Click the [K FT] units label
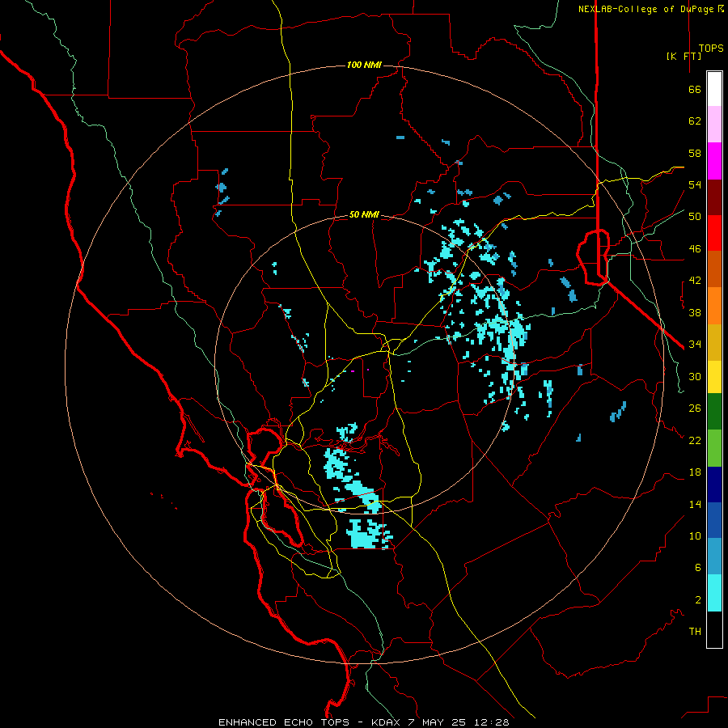The image size is (728, 728). tap(684, 56)
